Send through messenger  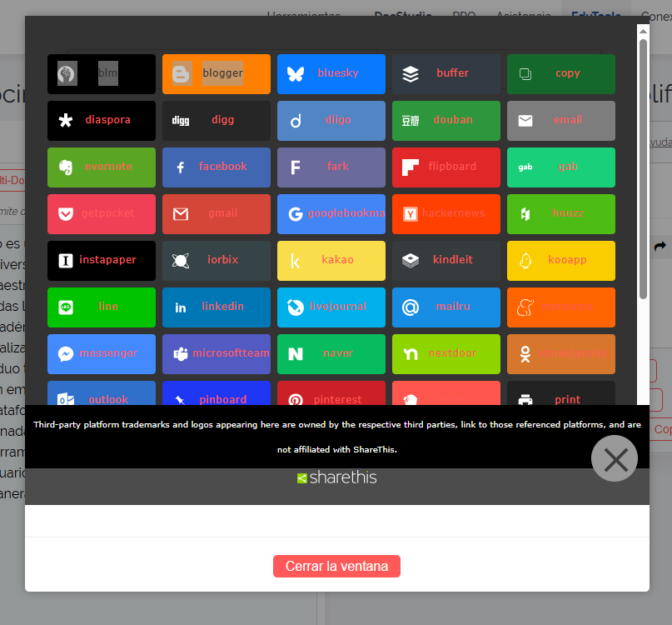click(102, 354)
